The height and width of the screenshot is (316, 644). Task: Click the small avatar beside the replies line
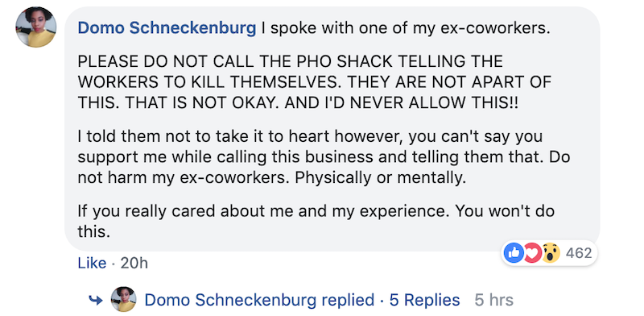click(124, 300)
